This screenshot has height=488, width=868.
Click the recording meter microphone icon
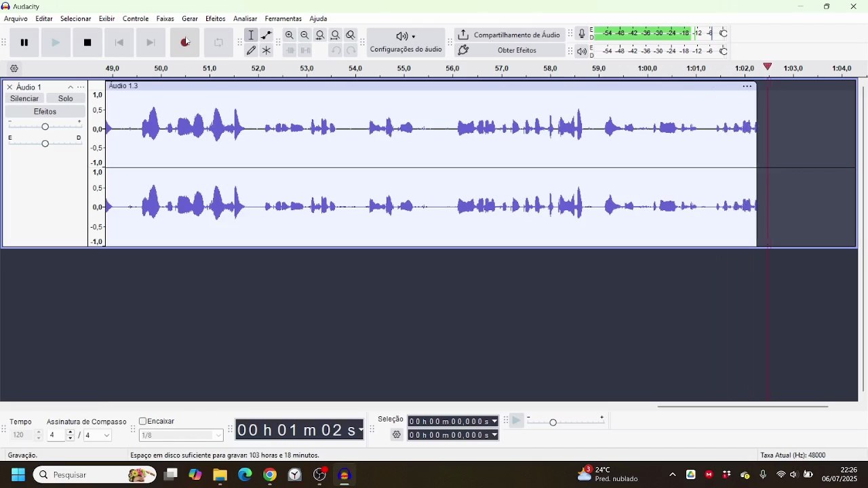(x=582, y=33)
